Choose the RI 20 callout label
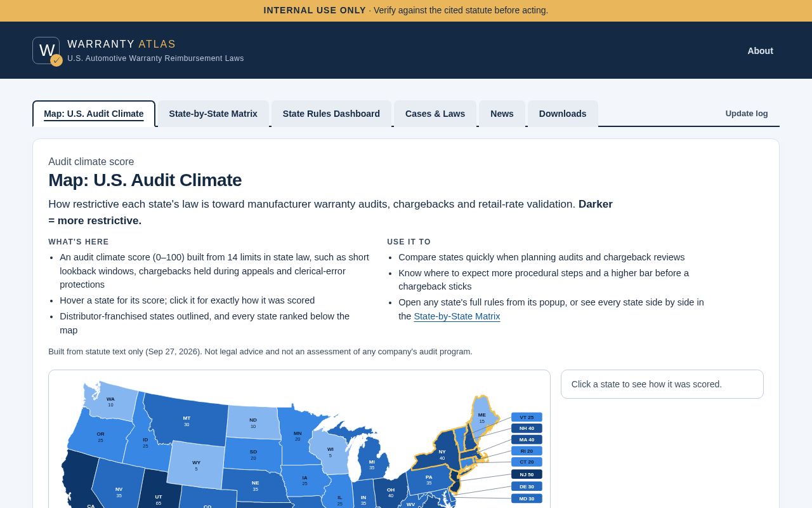The image size is (812, 508). (527, 451)
